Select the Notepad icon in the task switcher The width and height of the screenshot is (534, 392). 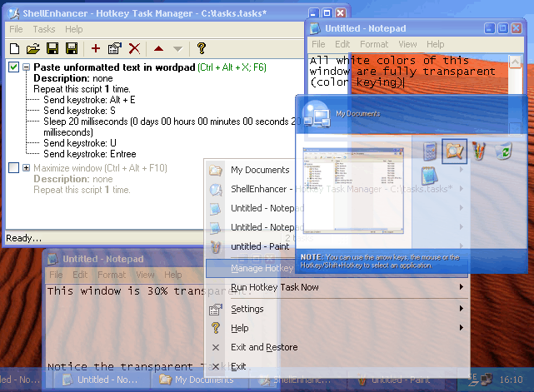pyautogui.click(x=429, y=176)
